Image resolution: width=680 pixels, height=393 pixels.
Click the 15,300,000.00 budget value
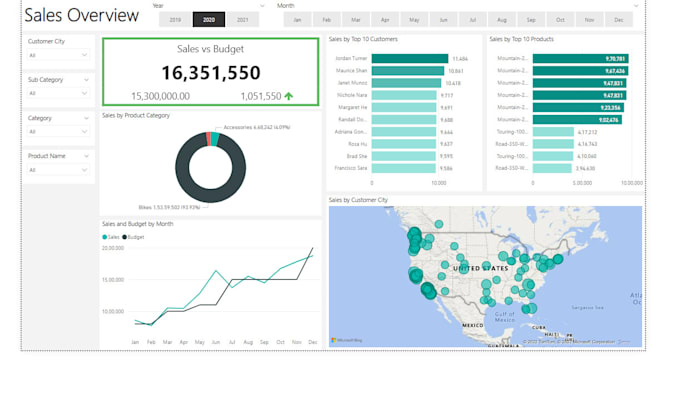point(160,96)
